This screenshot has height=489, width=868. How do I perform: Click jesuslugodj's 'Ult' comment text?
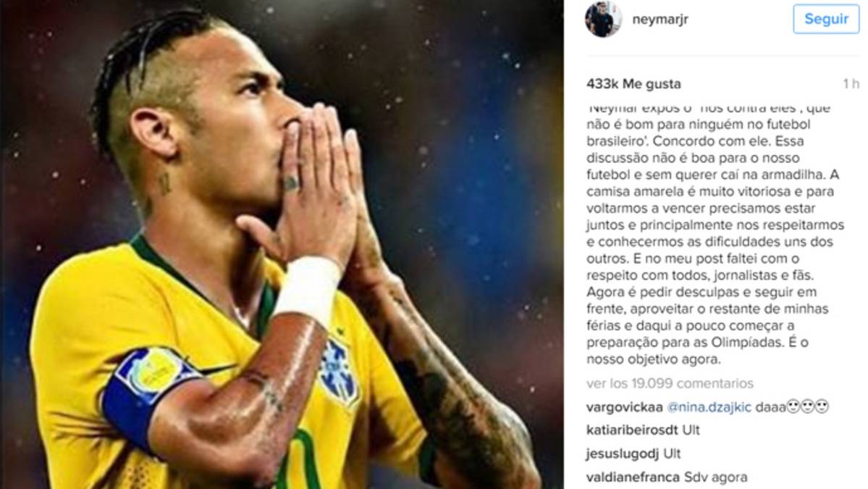[672, 454]
